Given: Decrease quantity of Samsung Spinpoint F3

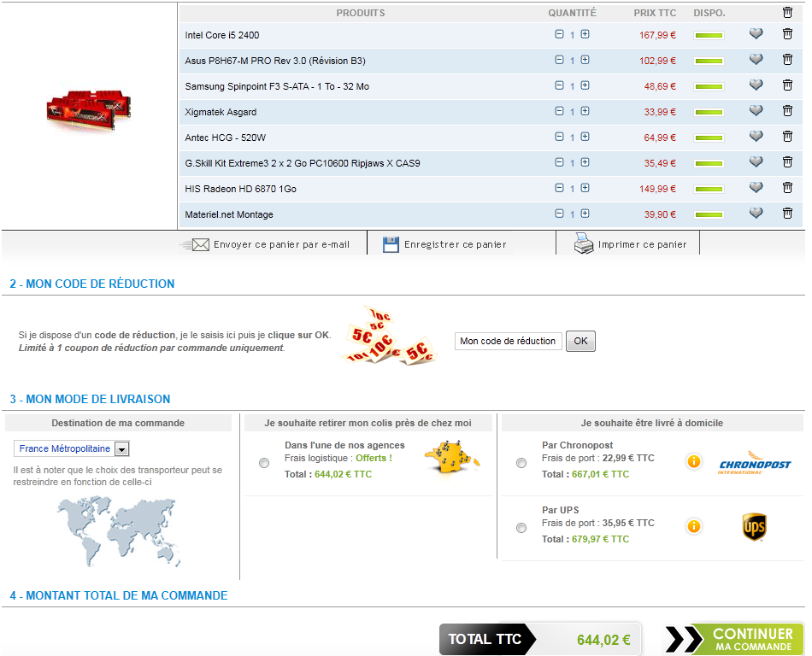Looking at the screenshot, I should click(559, 86).
